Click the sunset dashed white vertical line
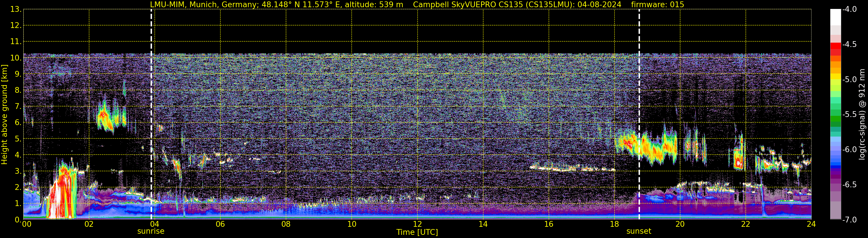 click(x=639, y=114)
